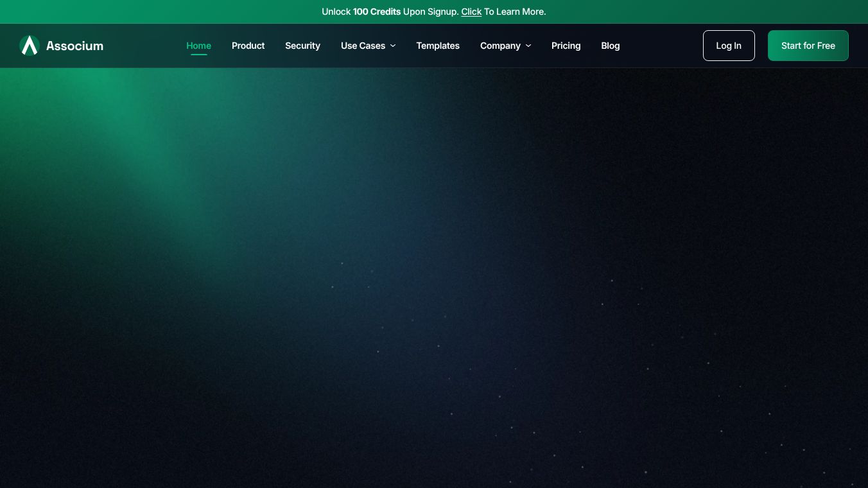
Task: Click the bold 100 Credits banner text
Action: [377, 12]
